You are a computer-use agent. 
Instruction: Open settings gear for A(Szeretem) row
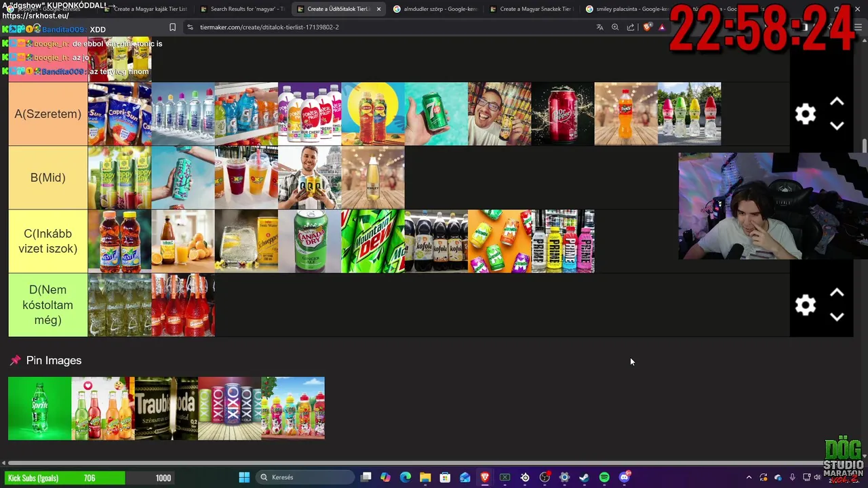click(805, 114)
